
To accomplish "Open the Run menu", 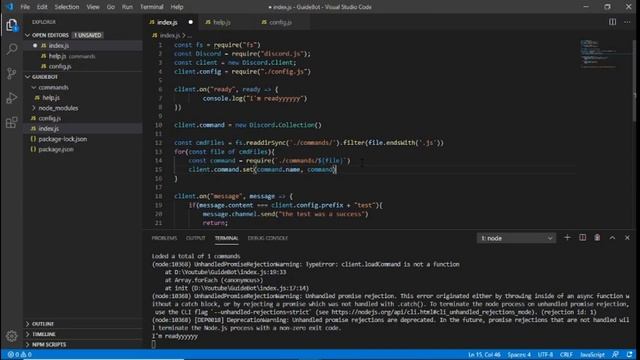I will 127,7.
